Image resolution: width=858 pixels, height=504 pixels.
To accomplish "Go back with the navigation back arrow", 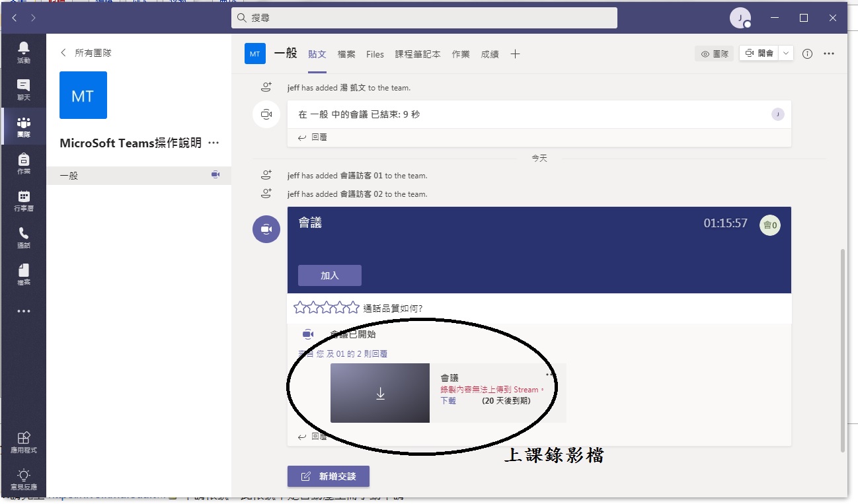I will coord(15,18).
